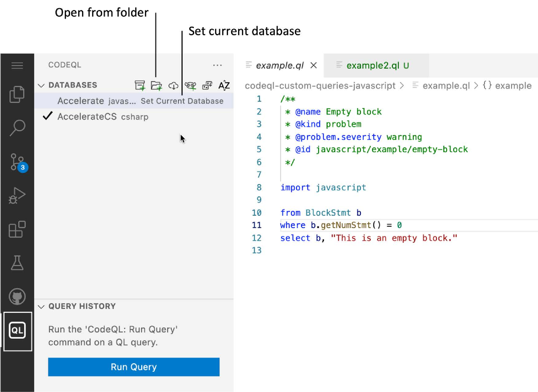The width and height of the screenshot is (538, 392).
Task: Collapse the Query History section
Action: pos(41,307)
